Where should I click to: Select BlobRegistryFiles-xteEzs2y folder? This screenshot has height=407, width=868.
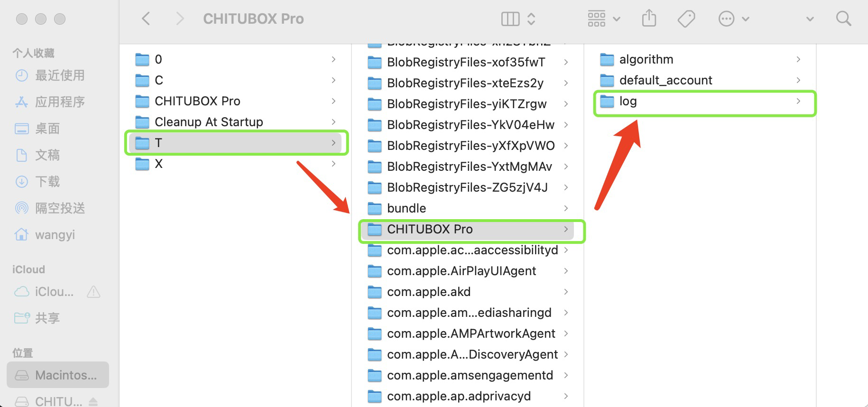click(468, 83)
